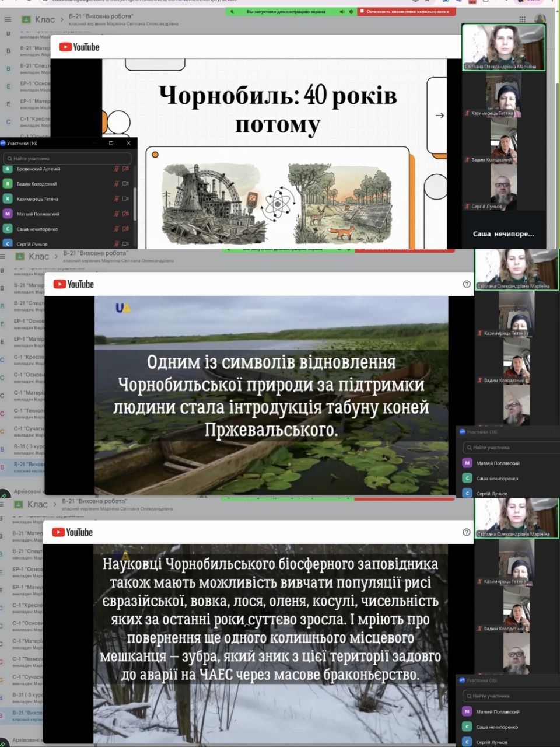Toggle microphone for Вадим Колодезний in participants list
This screenshot has height=747, width=560.
click(117, 184)
